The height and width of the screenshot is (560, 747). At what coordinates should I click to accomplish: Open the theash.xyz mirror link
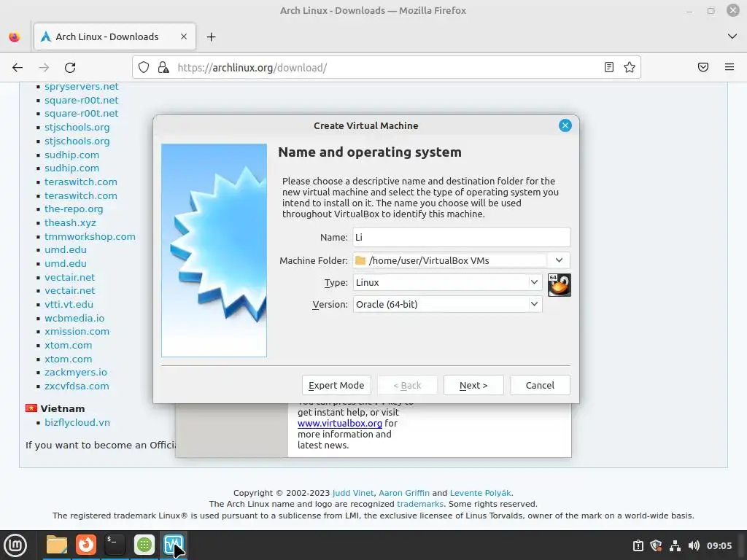(70, 223)
